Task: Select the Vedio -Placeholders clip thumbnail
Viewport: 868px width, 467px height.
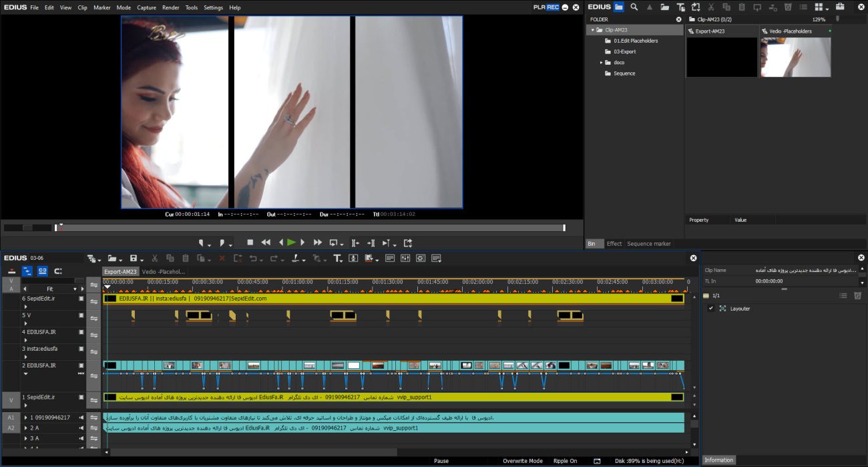Action: pyautogui.click(x=795, y=57)
